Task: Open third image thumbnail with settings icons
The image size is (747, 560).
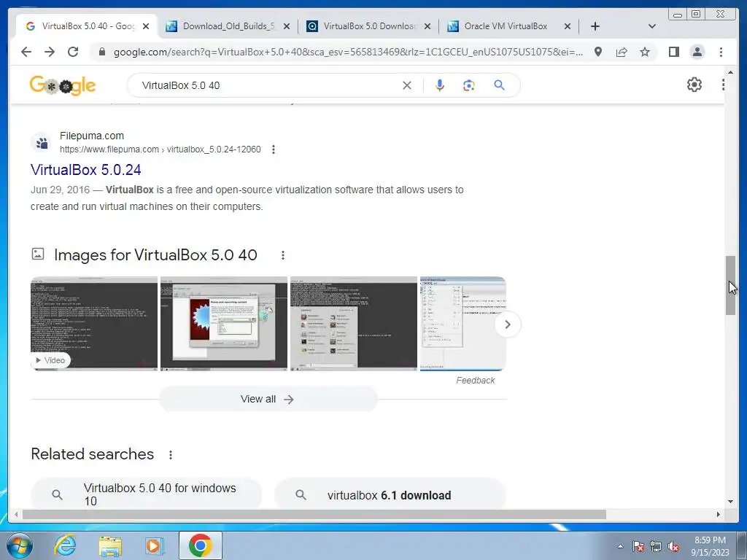Action: pos(354,323)
